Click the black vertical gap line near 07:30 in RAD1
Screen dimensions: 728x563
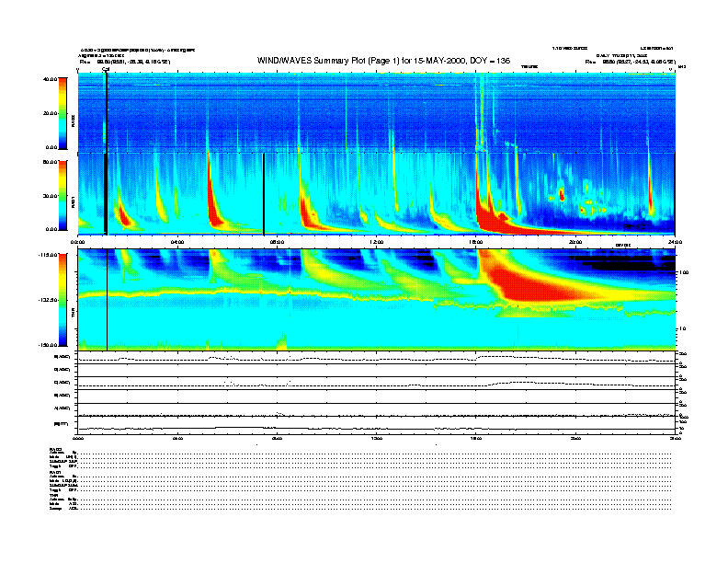pyautogui.click(x=263, y=194)
